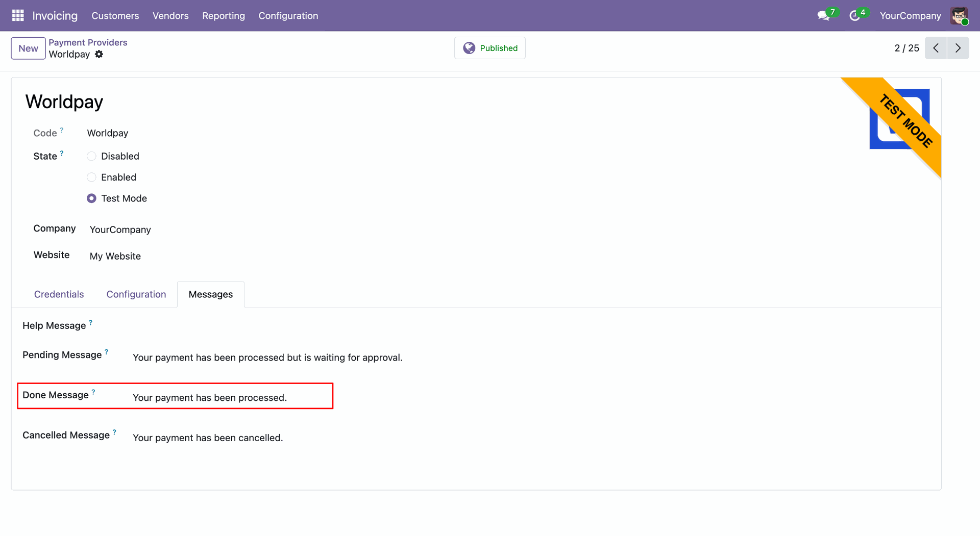Click the 2 / 25 pager counter
The width and height of the screenshot is (980, 536).
[906, 48]
